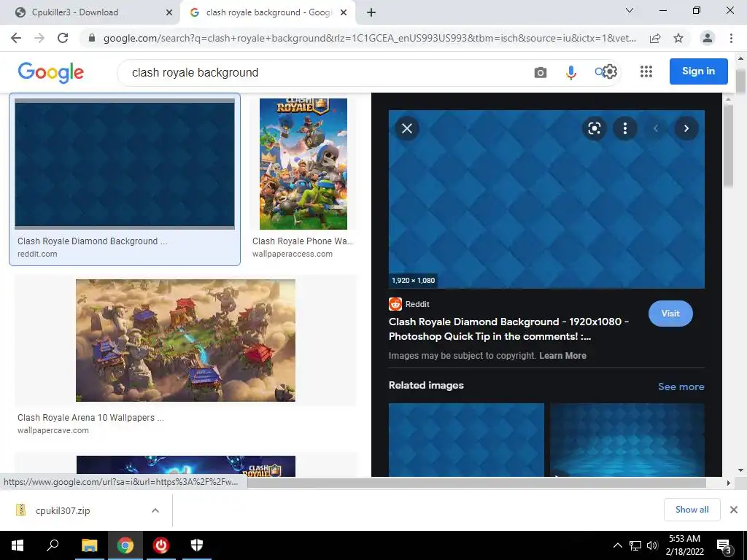
Task: Open File Explorer from taskbar
Action: click(89, 545)
